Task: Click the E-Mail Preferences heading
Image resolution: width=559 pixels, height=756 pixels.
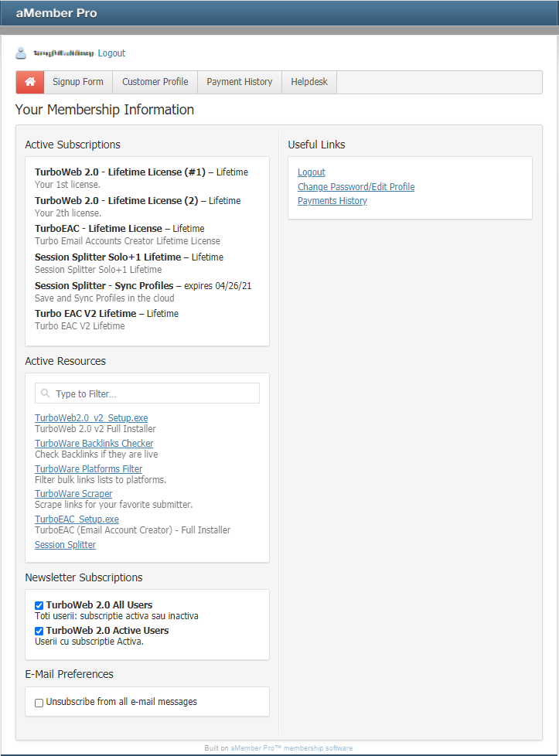Action: pyautogui.click(x=70, y=674)
